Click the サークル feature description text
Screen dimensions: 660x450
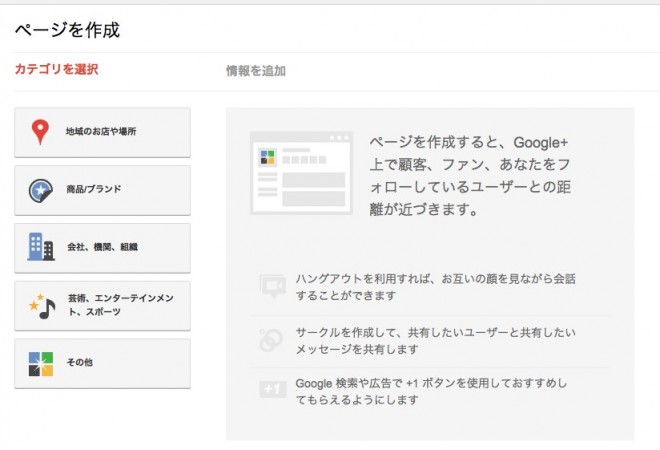click(x=436, y=341)
